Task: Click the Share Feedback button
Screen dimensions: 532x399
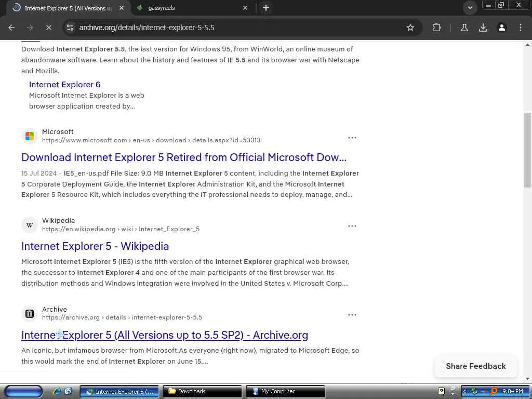Action: (476, 366)
